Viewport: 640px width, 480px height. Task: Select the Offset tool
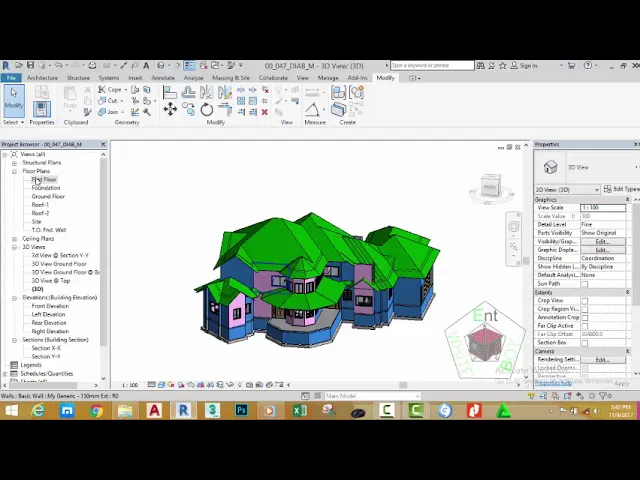188,92
